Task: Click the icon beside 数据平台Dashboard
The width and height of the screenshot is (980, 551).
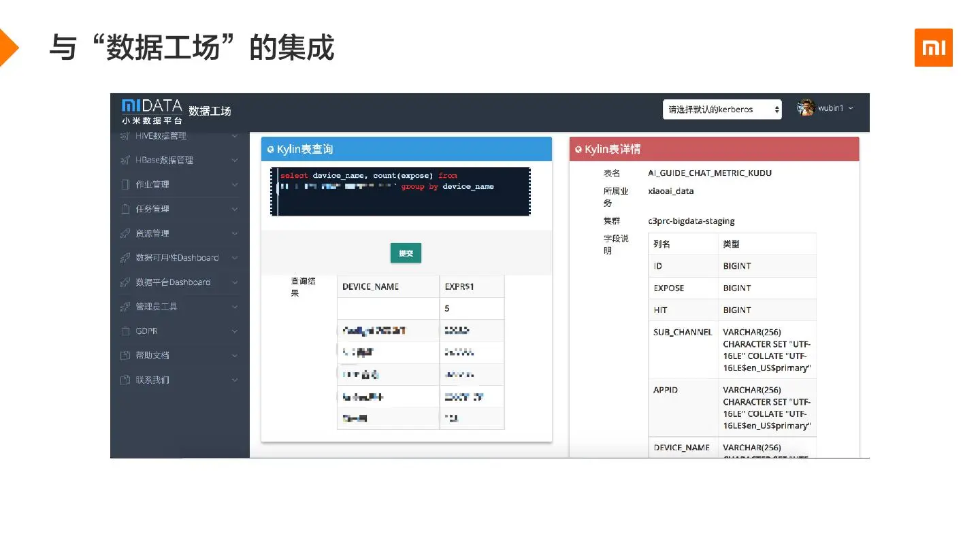Action: coord(125,282)
